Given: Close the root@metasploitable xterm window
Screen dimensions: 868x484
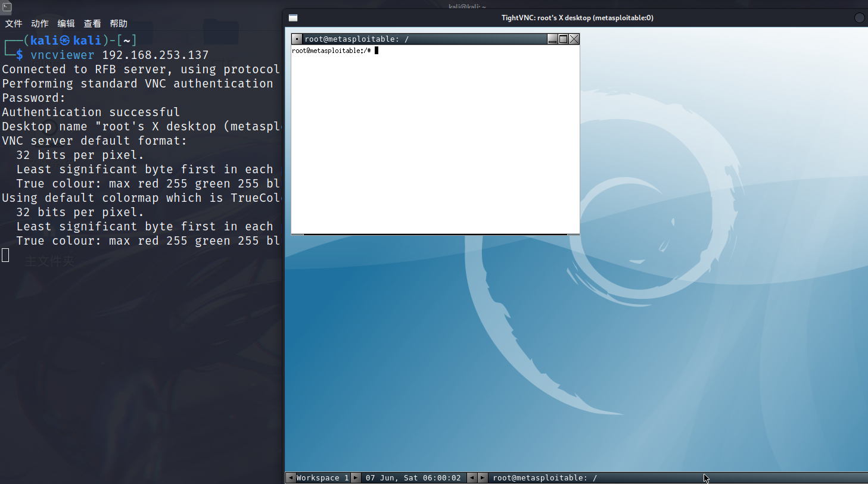Looking at the screenshot, I should (574, 39).
